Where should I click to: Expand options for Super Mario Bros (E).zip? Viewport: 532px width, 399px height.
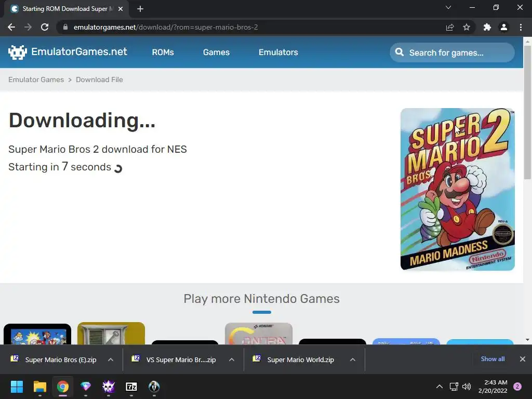pyautogui.click(x=111, y=360)
